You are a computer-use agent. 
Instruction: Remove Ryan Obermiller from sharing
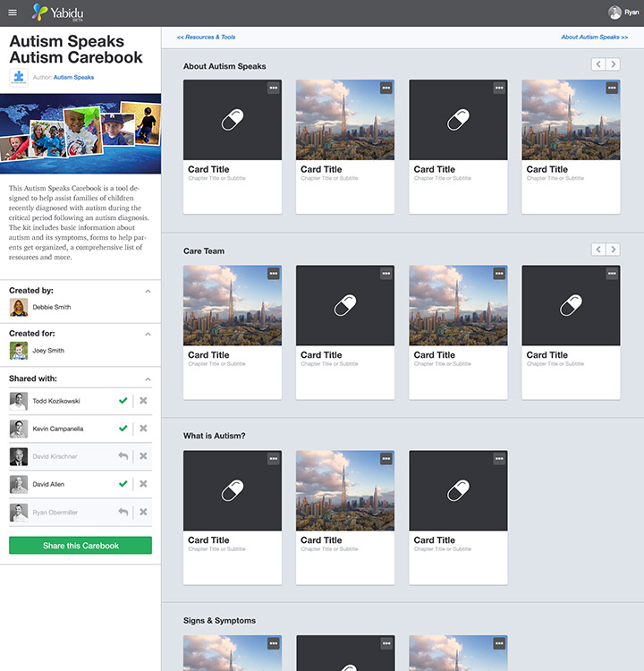[143, 512]
